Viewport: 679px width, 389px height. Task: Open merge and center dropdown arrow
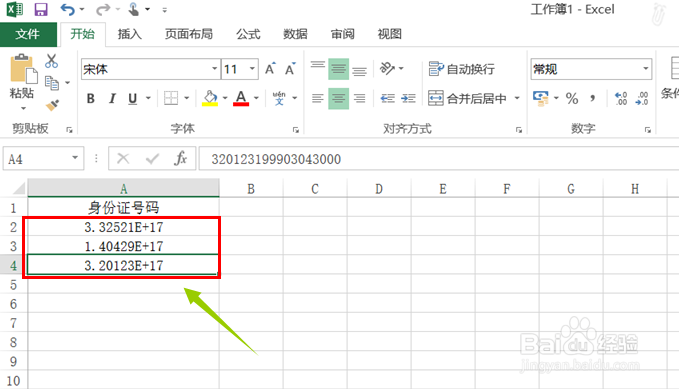click(517, 98)
